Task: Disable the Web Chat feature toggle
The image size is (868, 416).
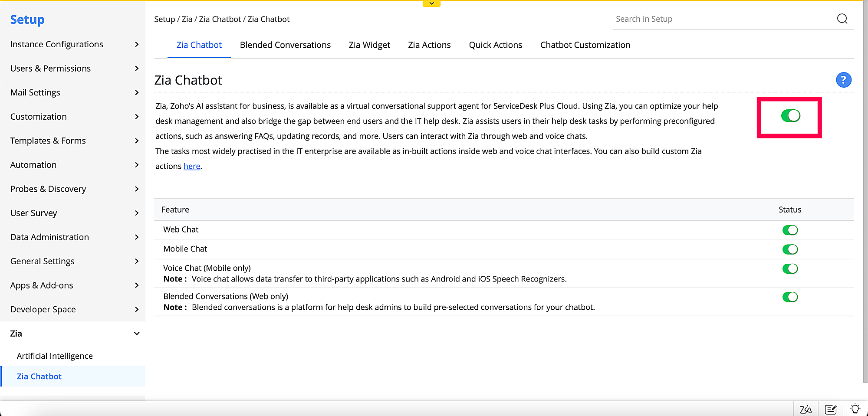Action: 790,230
